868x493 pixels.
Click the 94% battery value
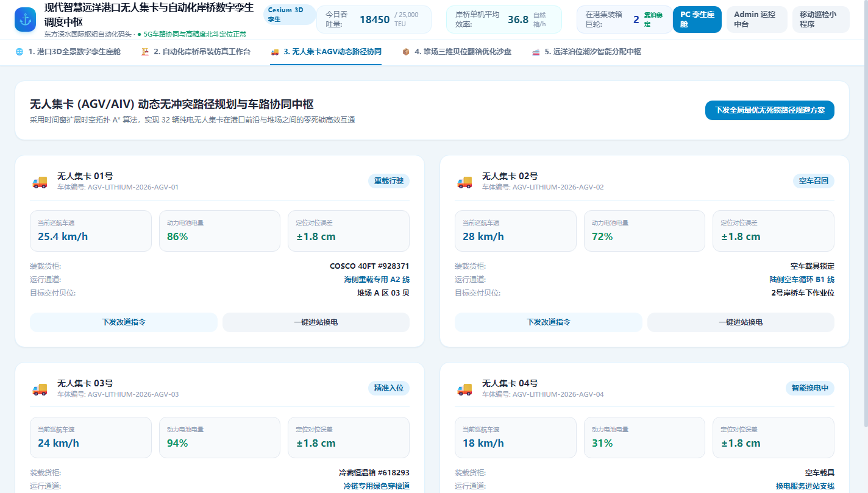177,443
